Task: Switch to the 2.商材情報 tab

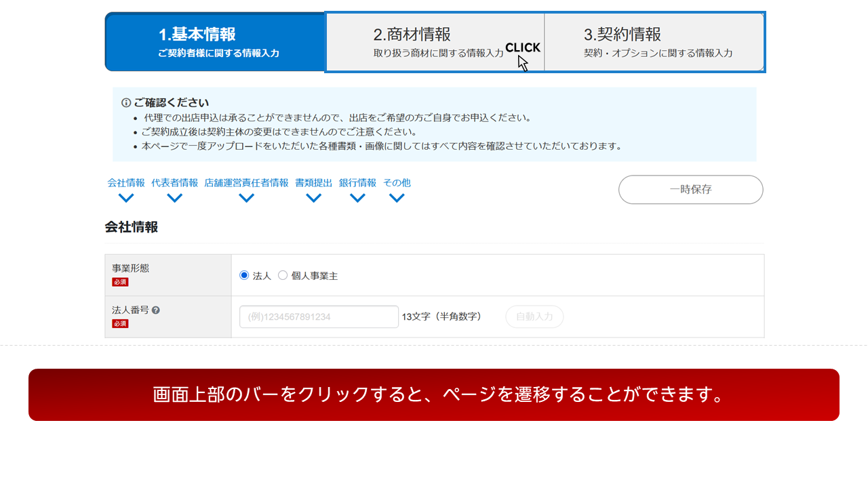Action: 435,42
